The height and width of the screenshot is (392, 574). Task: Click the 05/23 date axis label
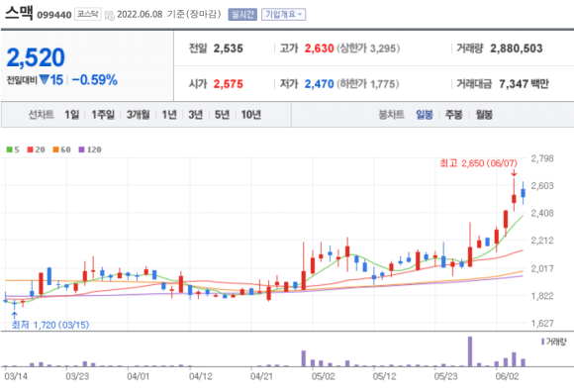[445, 376]
